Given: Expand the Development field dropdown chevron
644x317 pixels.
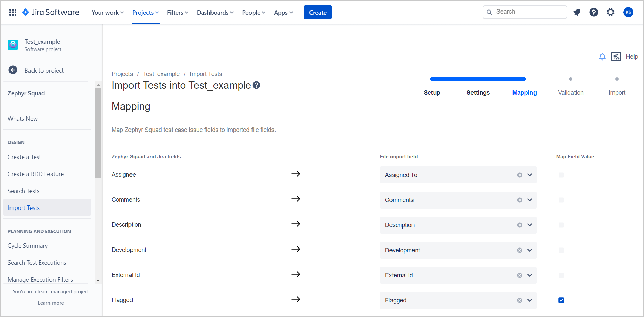Looking at the screenshot, I should coord(530,250).
